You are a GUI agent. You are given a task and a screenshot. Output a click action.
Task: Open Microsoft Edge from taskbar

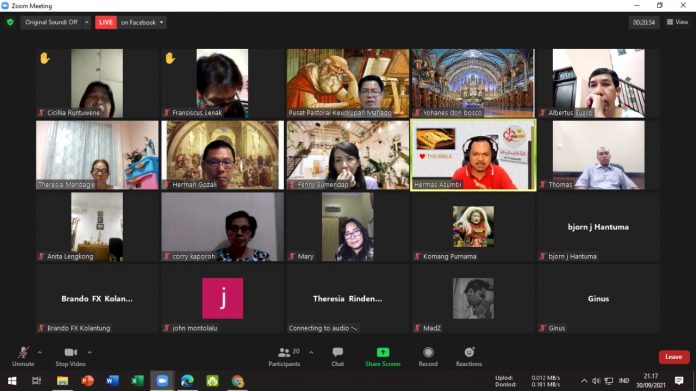[x=187, y=381]
